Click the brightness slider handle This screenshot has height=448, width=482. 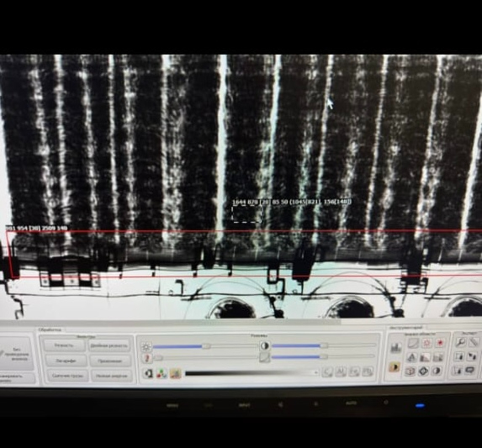click(x=206, y=346)
